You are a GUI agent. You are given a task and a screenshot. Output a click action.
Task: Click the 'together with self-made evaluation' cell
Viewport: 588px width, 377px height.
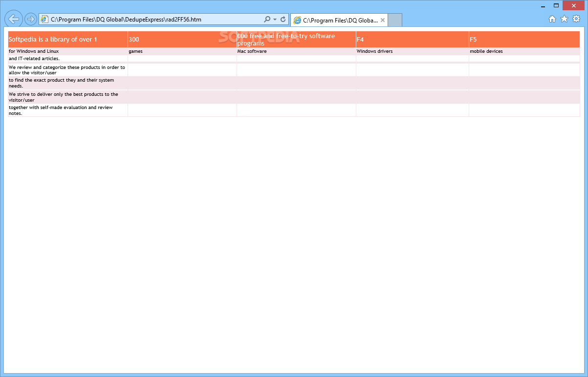[68, 110]
